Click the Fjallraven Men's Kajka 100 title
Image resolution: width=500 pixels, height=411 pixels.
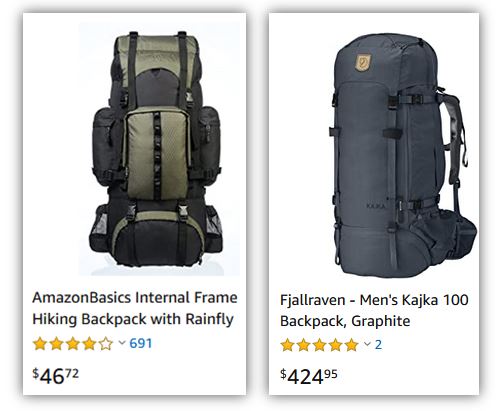pyautogui.click(x=374, y=311)
